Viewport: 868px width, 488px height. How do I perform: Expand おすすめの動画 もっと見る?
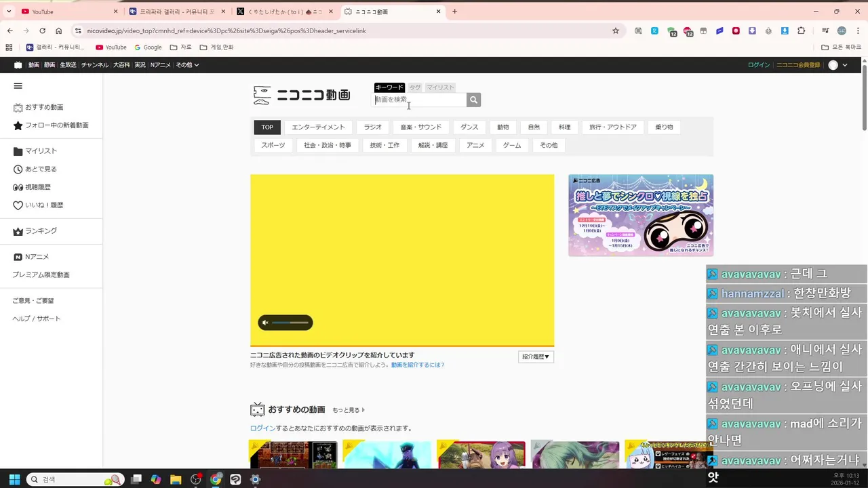pyautogui.click(x=349, y=410)
